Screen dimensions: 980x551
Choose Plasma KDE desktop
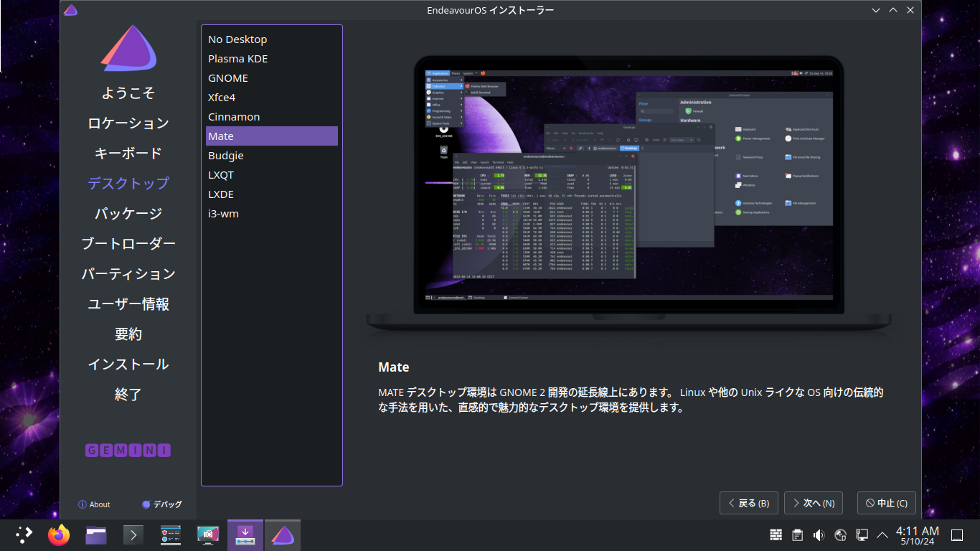(272, 59)
